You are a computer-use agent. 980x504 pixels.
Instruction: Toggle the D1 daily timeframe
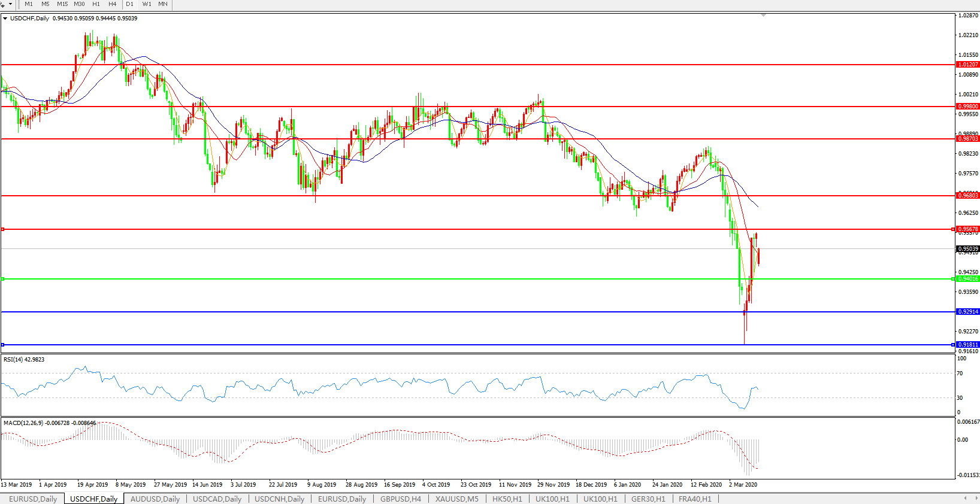(x=129, y=4)
